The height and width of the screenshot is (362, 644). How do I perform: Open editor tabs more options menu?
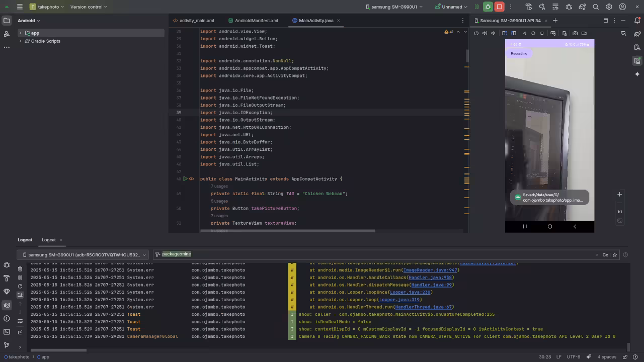point(463,21)
